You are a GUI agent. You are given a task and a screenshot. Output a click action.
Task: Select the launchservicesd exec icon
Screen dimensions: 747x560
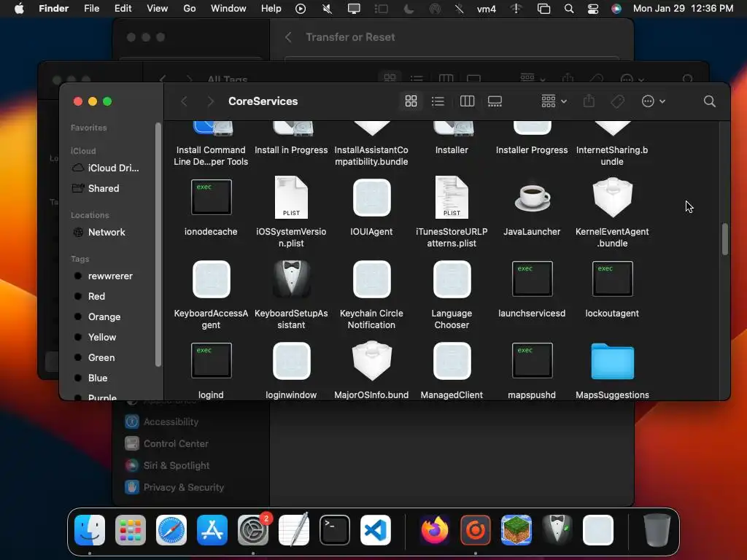point(532,279)
